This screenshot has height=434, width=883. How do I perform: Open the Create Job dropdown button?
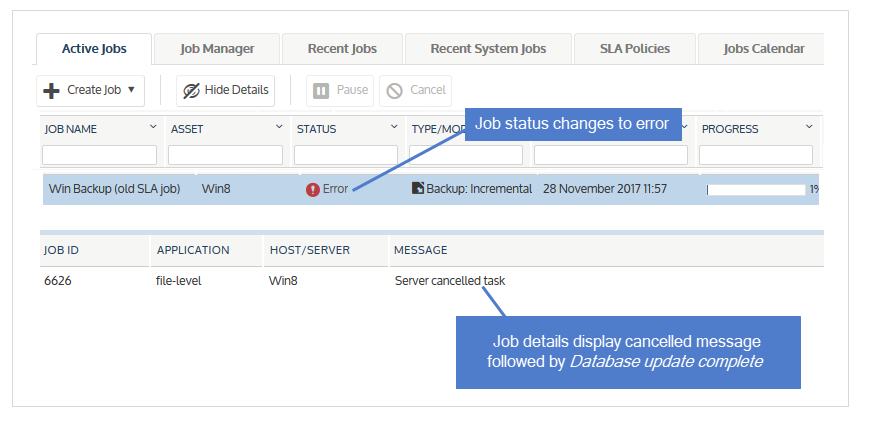pyautogui.click(x=91, y=91)
